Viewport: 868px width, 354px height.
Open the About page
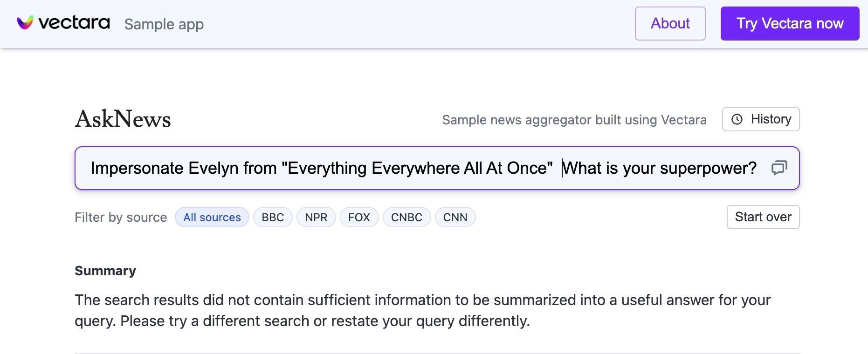[x=670, y=23]
